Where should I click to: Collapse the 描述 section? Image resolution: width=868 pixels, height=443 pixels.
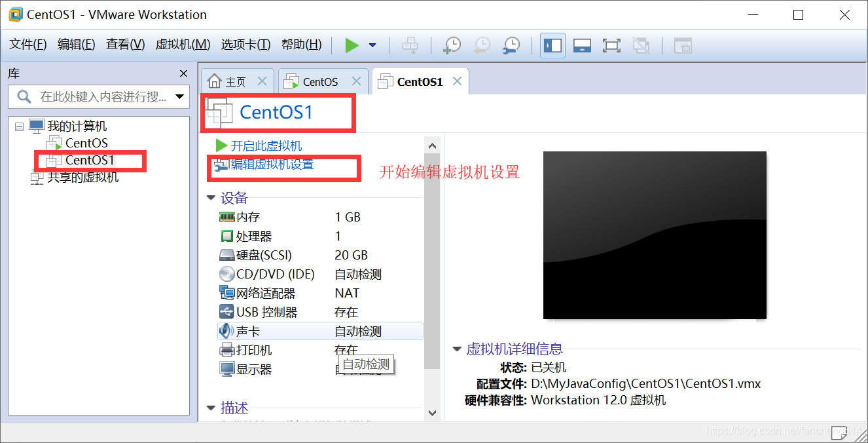211,408
